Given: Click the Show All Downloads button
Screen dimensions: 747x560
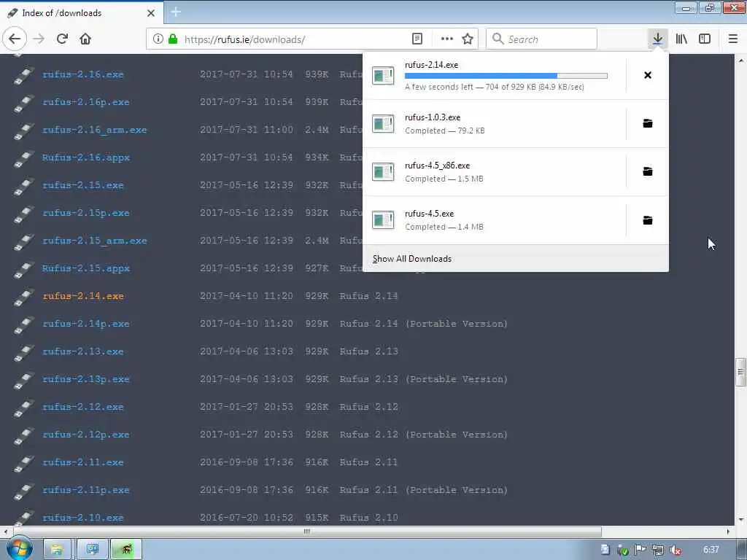Looking at the screenshot, I should tap(516, 259).
